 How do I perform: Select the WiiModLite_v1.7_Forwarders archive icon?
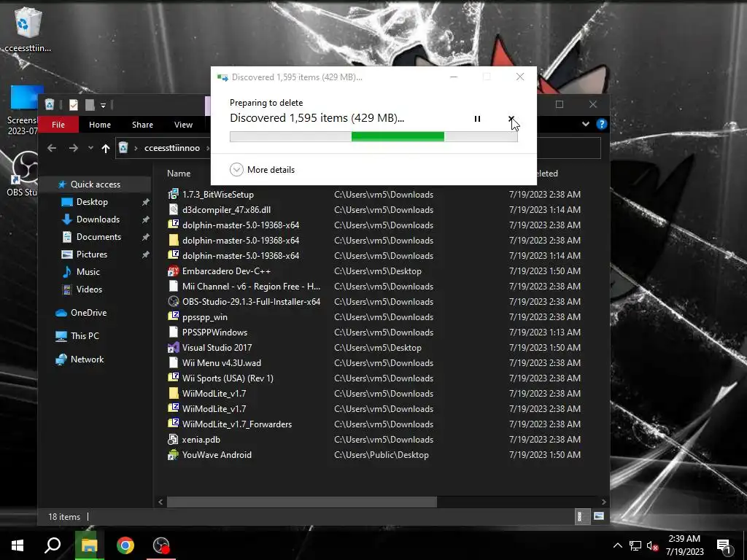tap(173, 424)
